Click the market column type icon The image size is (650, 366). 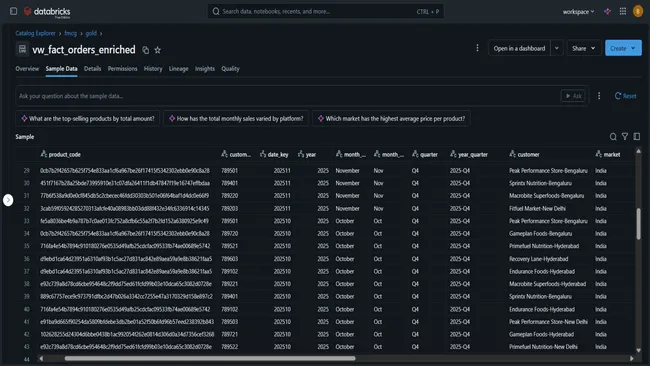point(599,154)
